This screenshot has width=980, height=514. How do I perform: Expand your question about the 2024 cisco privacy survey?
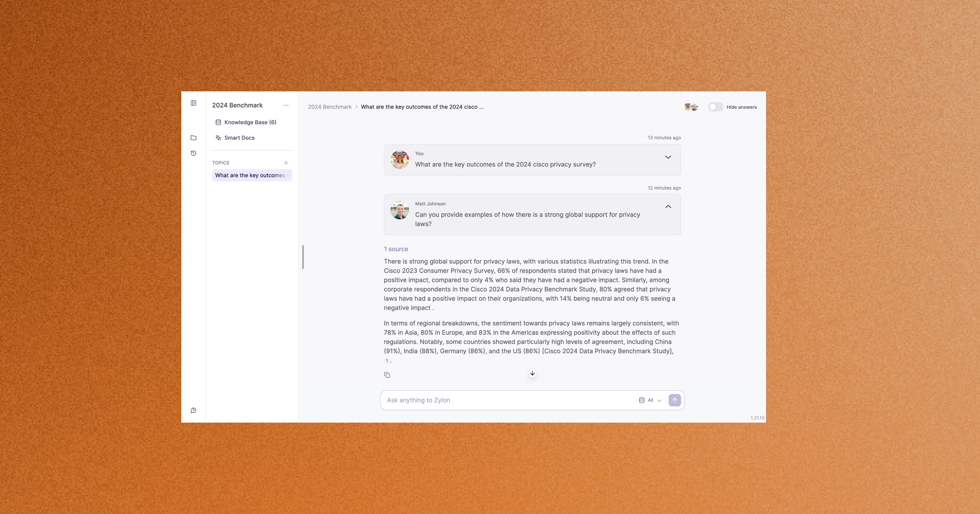pyautogui.click(x=668, y=157)
